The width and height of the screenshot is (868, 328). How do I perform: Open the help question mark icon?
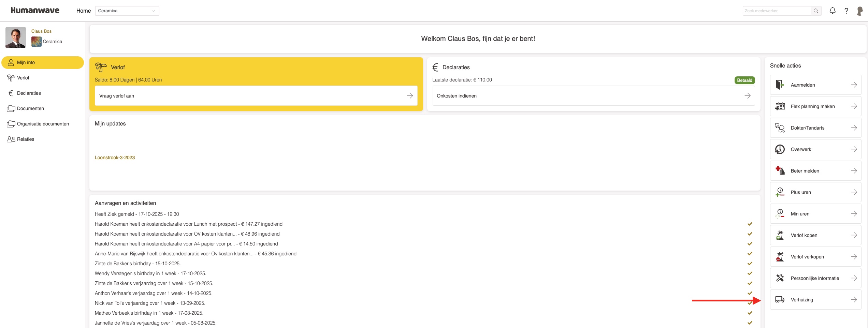(x=846, y=11)
